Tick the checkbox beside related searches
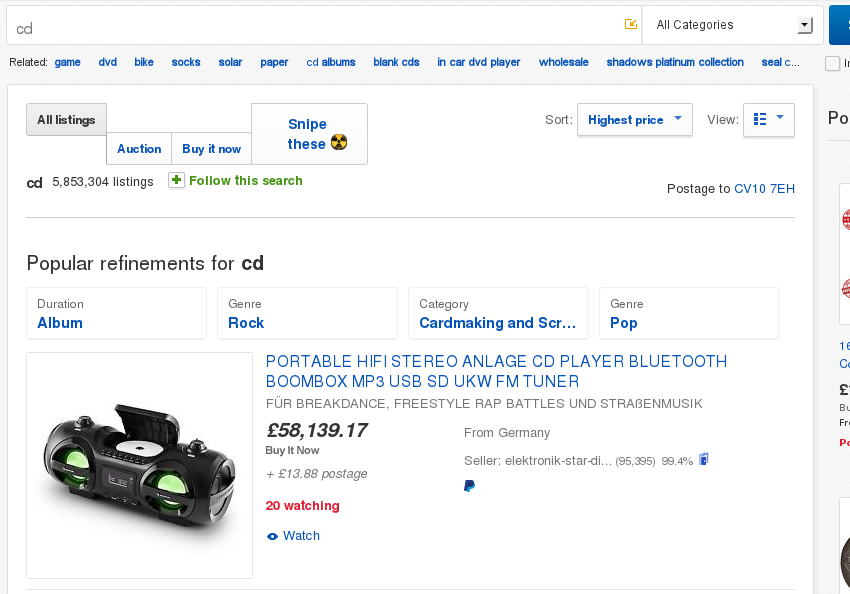Screen dimensions: 850x594 (x=832, y=63)
